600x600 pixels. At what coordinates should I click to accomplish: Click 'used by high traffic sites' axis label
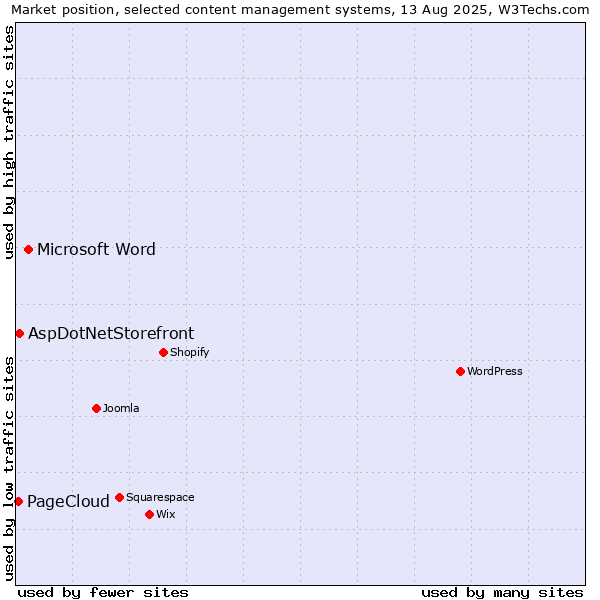(9, 142)
